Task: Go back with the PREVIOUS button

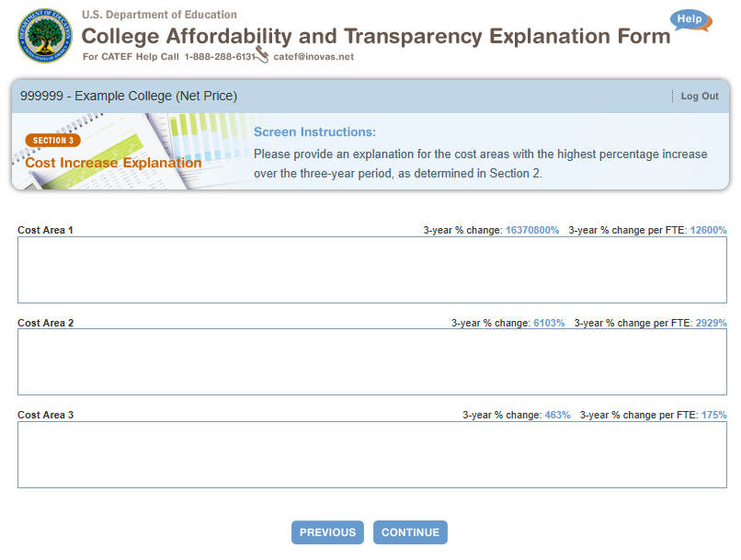Action: tap(327, 532)
